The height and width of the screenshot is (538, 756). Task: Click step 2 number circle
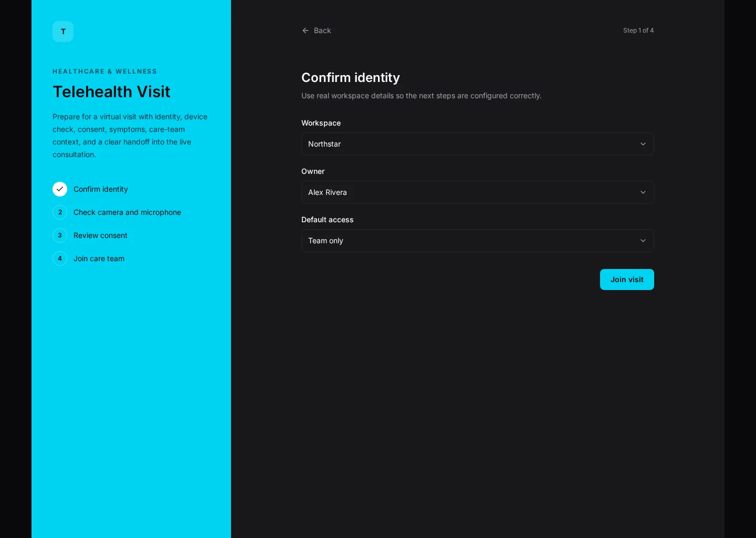[x=60, y=212]
